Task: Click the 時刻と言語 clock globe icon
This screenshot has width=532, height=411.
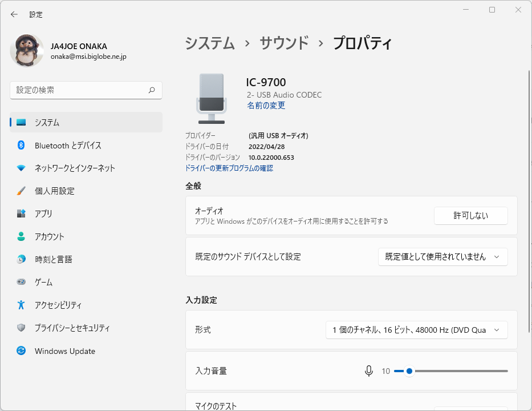Action: click(21, 259)
